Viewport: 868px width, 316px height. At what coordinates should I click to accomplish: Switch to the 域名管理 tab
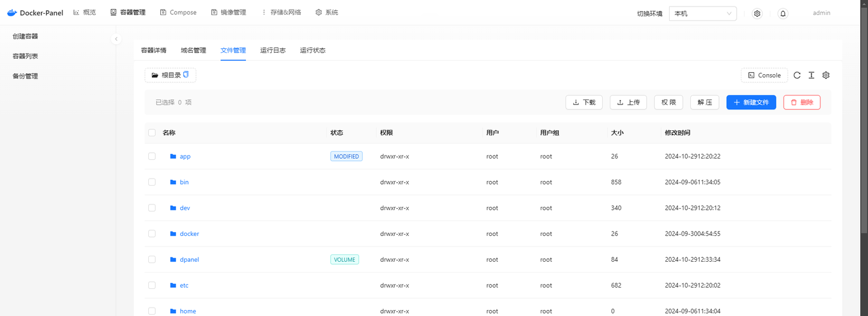193,51
